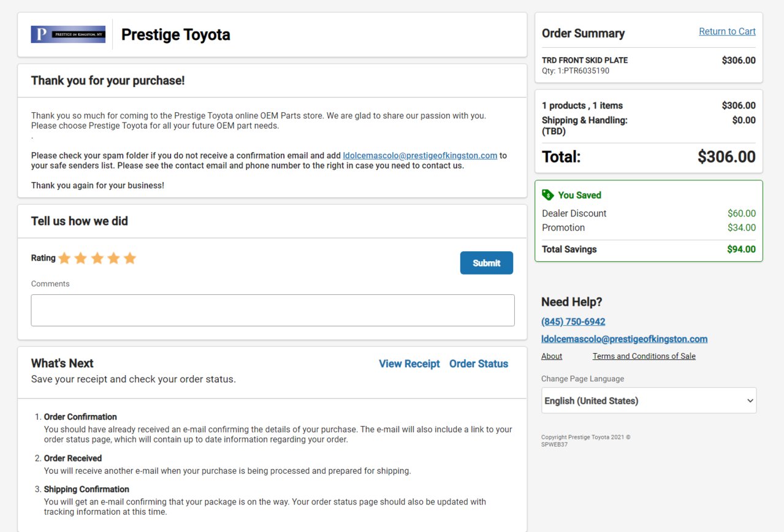Click the Qty: 1:PTR6035190 part number
Viewport: 784px width, 532px height.
(576, 70)
